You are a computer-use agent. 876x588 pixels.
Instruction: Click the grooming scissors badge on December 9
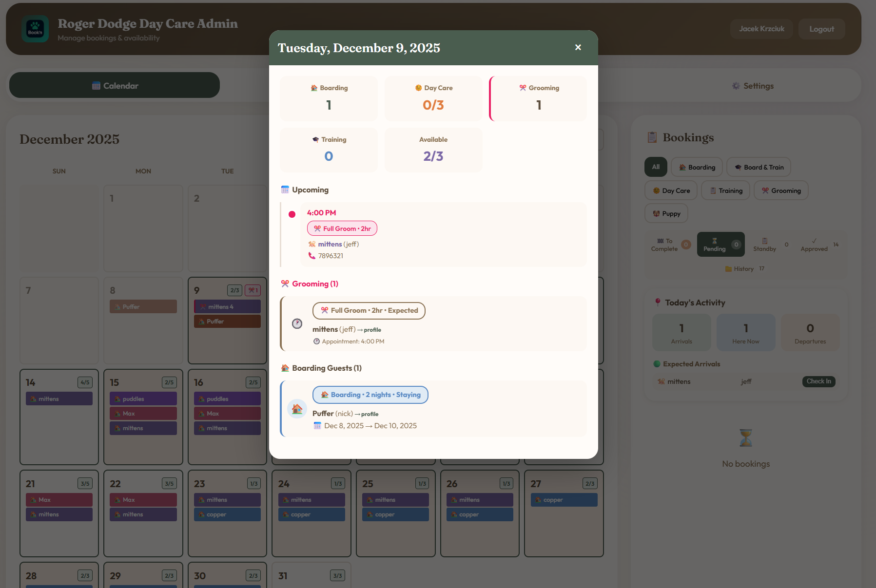253,290
